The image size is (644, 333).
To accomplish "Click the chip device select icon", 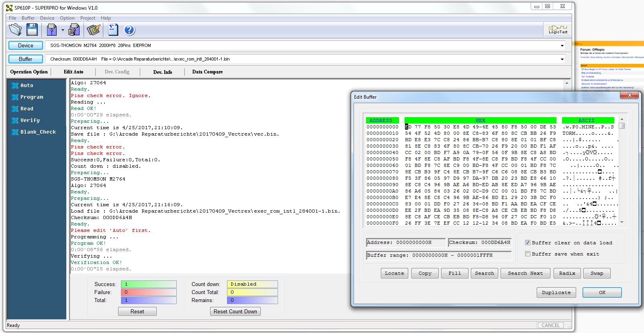I will [x=93, y=30].
